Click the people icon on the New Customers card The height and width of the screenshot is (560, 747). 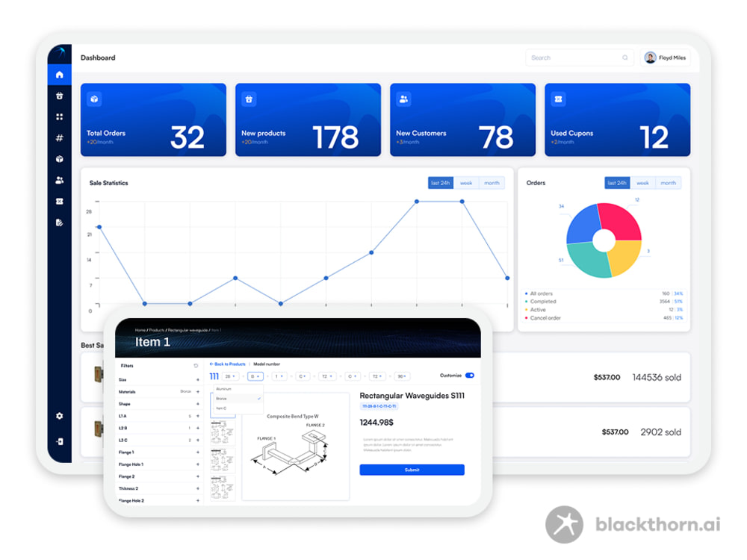pyautogui.click(x=403, y=99)
